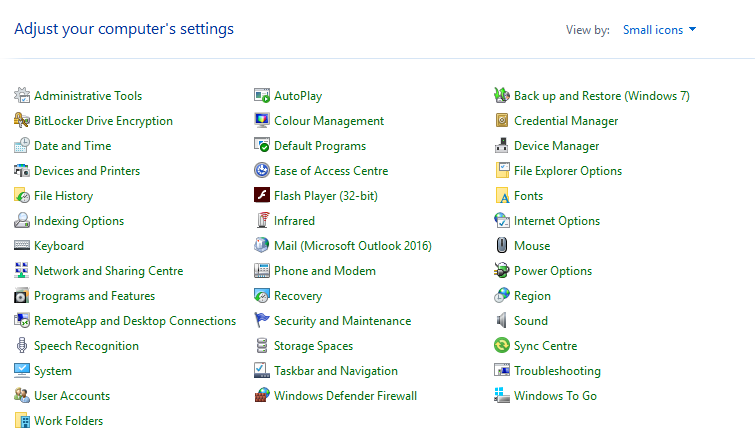This screenshot has height=447, width=755.
Task: Open the Fonts icon
Action: pos(502,196)
